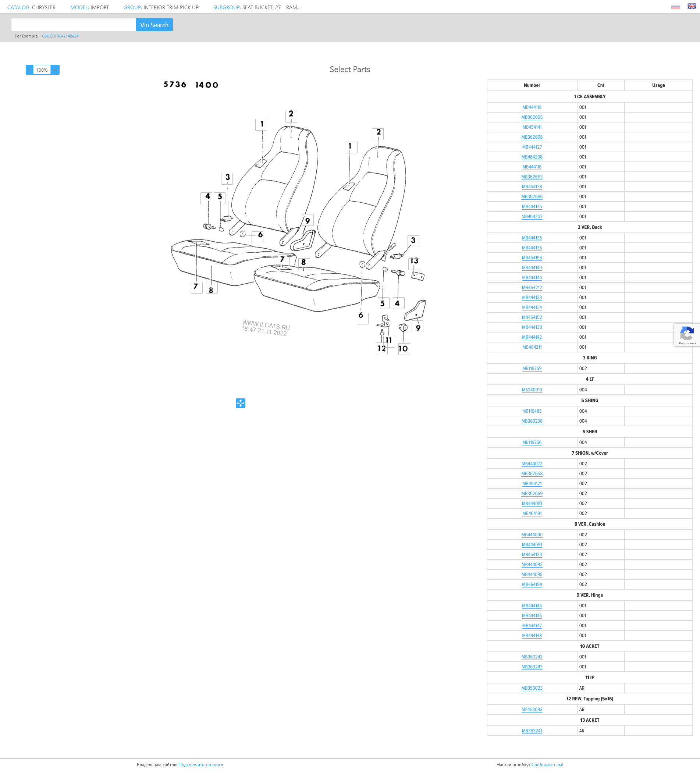This screenshot has width=700, height=771.
Task: Switch language to English flag
Action: 692,7
